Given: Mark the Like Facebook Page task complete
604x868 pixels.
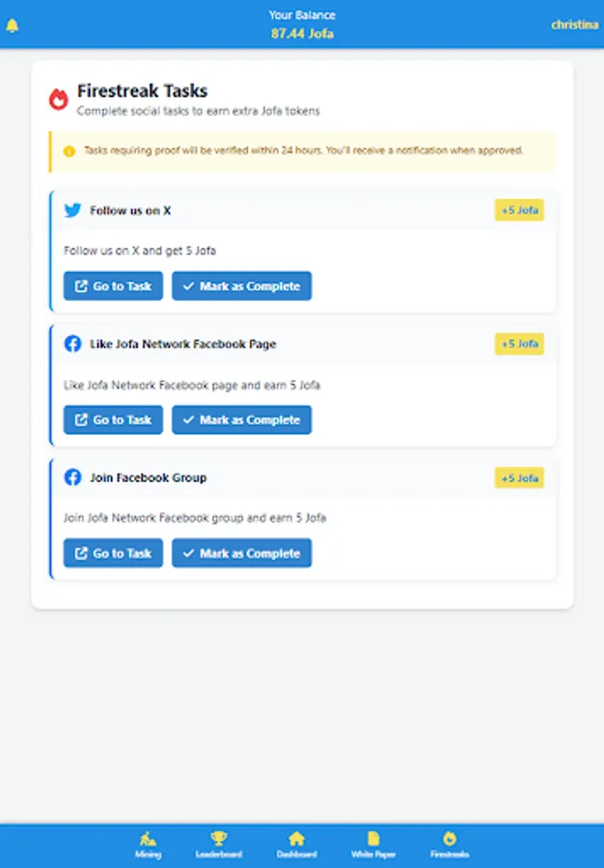Looking at the screenshot, I should [x=241, y=420].
